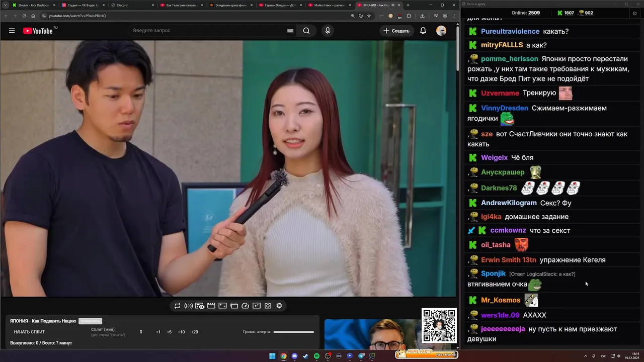
Task: Open Telegram from the taskbar
Action: click(361, 356)
